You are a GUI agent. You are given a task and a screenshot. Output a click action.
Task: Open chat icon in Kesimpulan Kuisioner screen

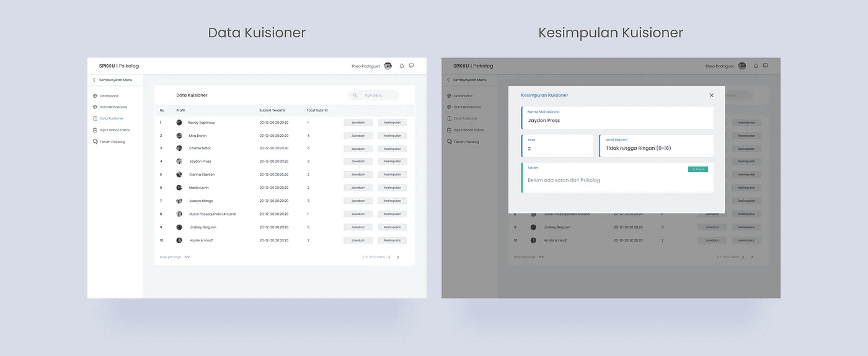tap(766, 66)
